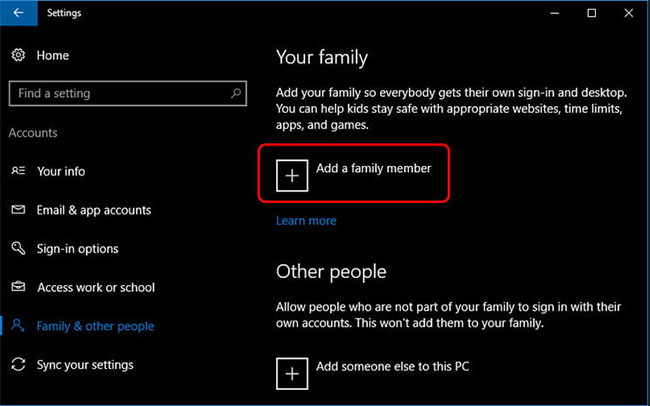
Task: Click the briefcase icon for Access work or school
Action: click(18, 288)
